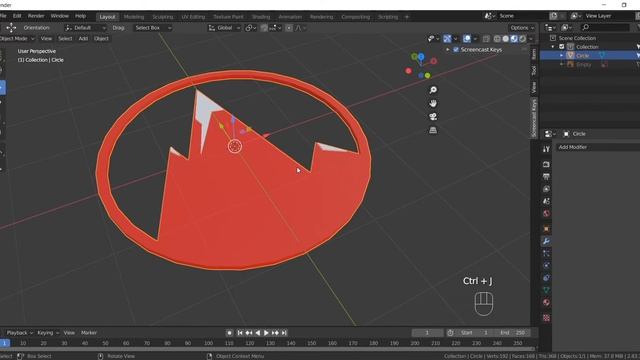Open Object Data green triangle icon
Image resolution: width=640 pixels, height=360 pixels.
(x=546, y=290)
